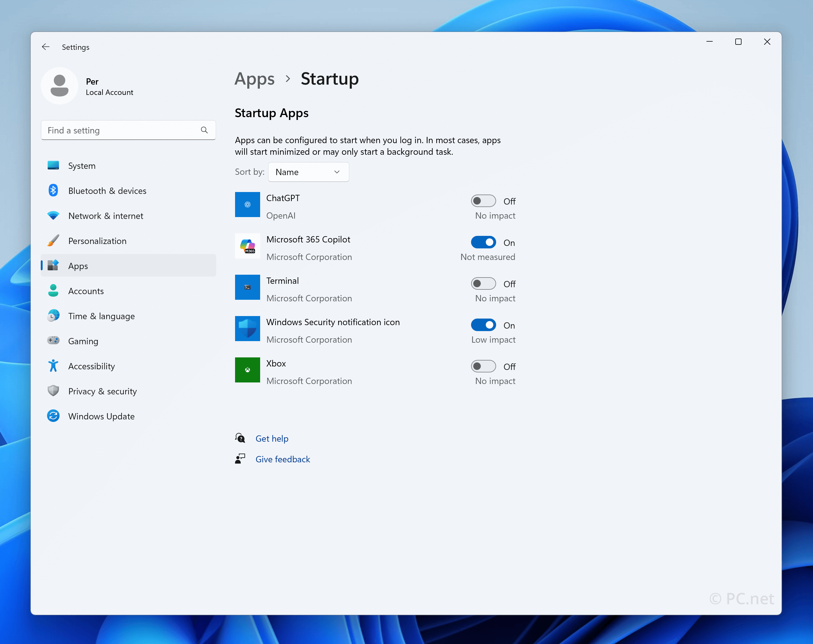Click the Windows Security shield icon
The image size is (813, 644).
pos(247,329)
